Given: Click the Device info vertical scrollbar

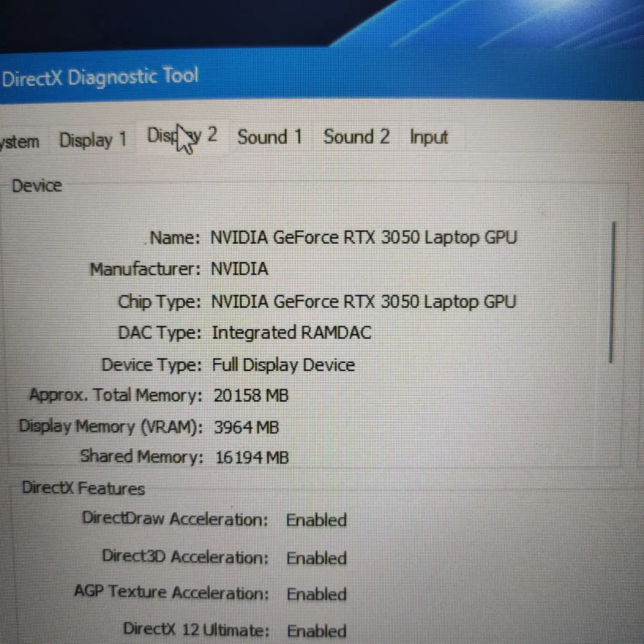Looking at the screenshot, I should [x=614, y=293].
